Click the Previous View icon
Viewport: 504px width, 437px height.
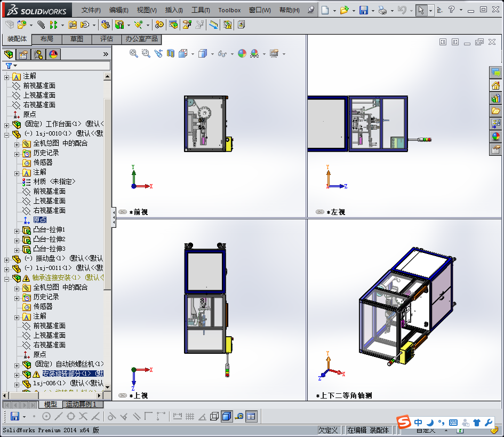pyautogui.click(x=158, y=53)
